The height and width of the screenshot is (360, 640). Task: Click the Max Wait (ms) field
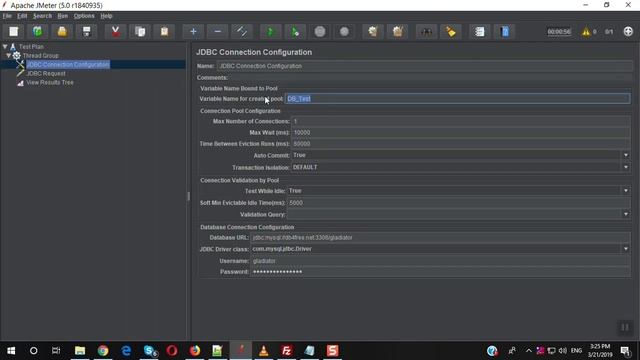(x=461, y=133)
